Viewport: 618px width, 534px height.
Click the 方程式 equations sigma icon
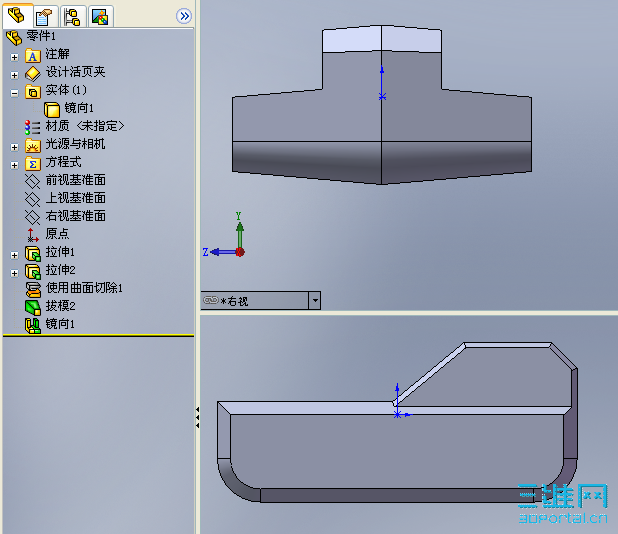33,164
